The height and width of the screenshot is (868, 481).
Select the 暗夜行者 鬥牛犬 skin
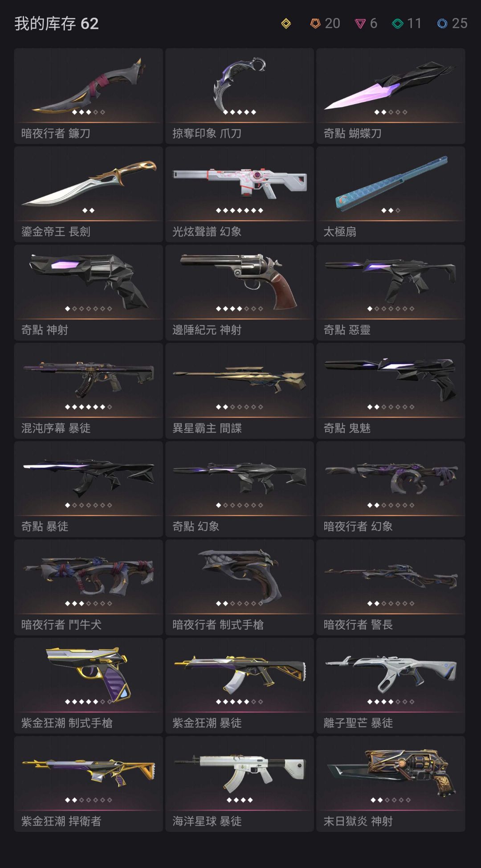[x=89, y=587]
